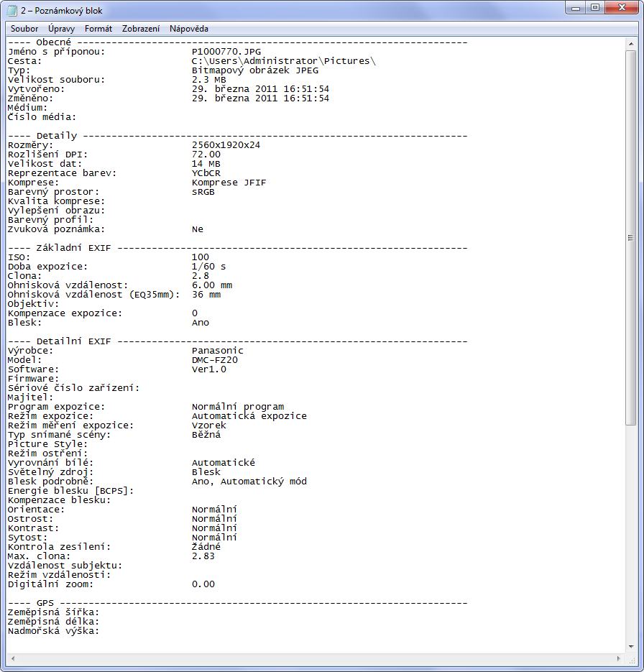
Task: Click the Notepad icon in title bar
Action: coord(12,10)
